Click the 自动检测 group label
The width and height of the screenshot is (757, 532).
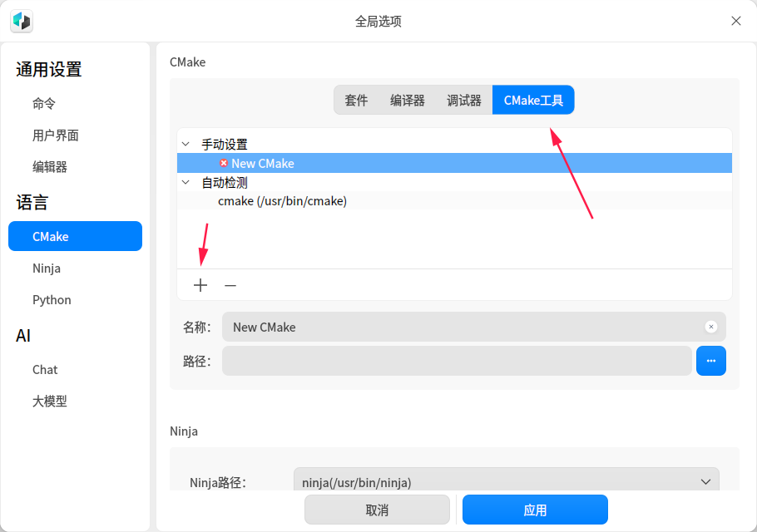point(225,182)
